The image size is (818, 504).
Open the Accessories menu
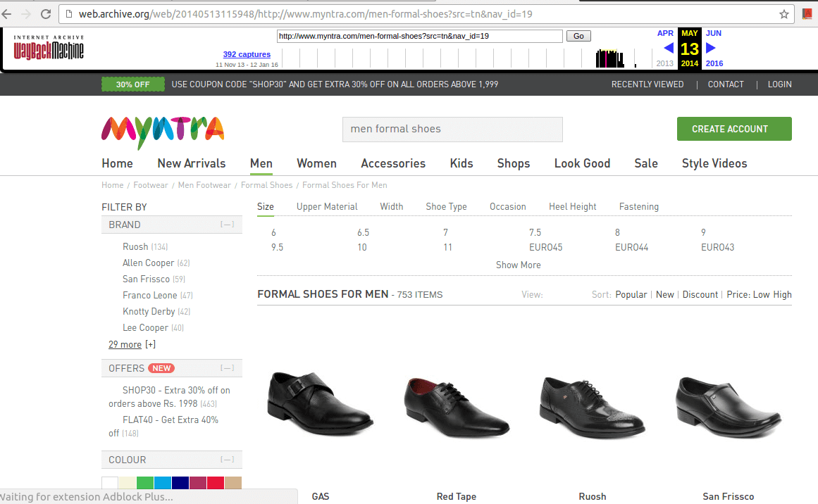pyautogui.click(x=393, y=163)
